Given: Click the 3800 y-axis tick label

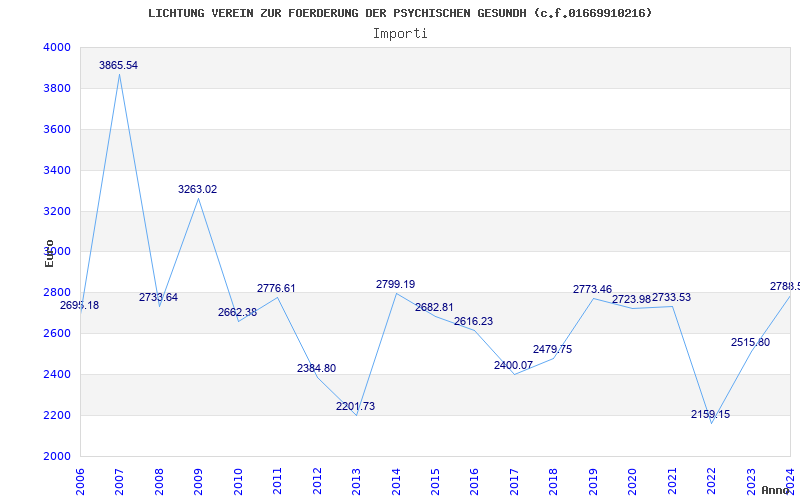Looking at the screenshot, I should [x=58, y=88].
